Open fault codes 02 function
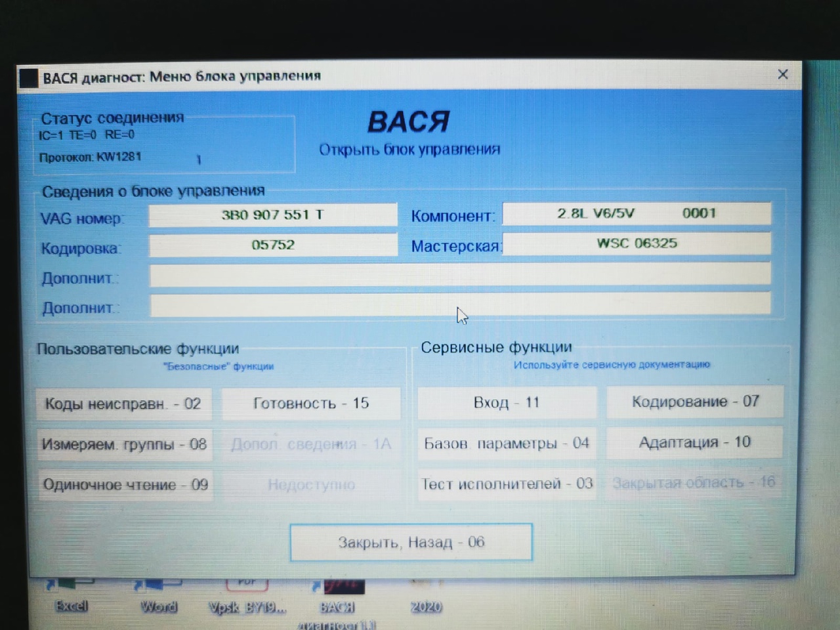Screen dimensions: 840x630 [x=124, y=404]
